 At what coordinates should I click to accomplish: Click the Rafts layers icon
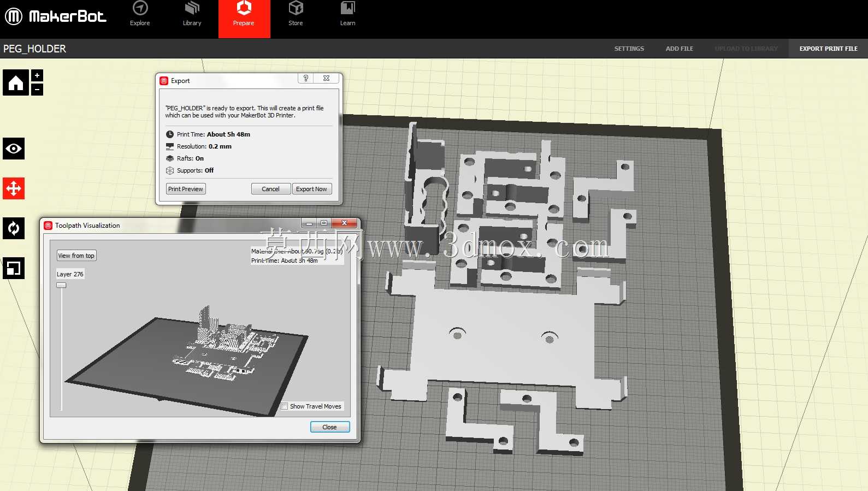[x=170, y=158]
